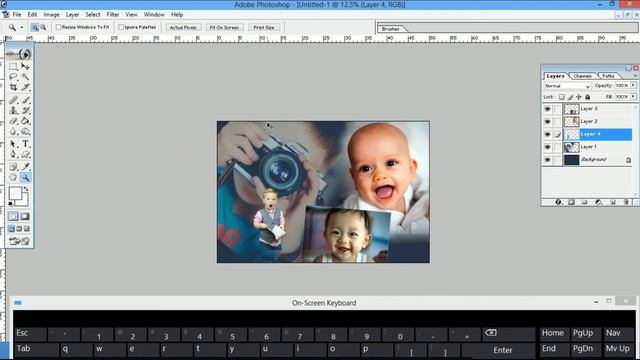The height and width of the screenshot is (360, 640).
Task: Create new adjustment layer icon
Action: coord(598,202)
